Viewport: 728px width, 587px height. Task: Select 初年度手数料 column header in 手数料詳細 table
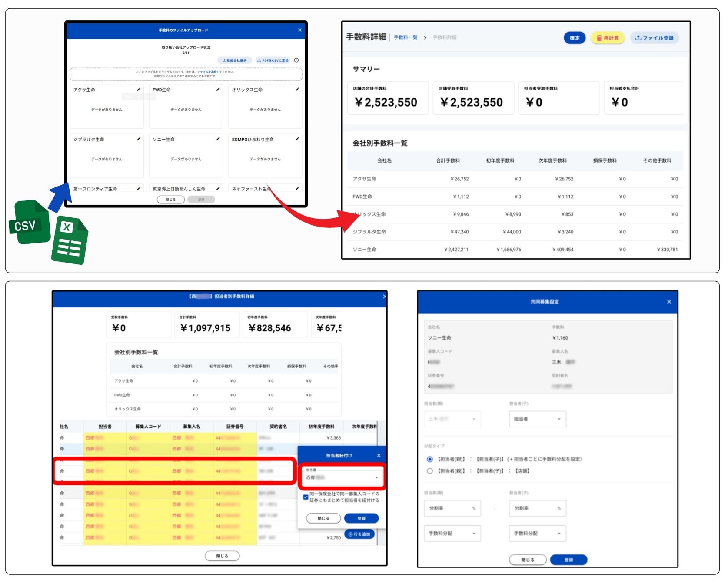[x=500, y=160]
